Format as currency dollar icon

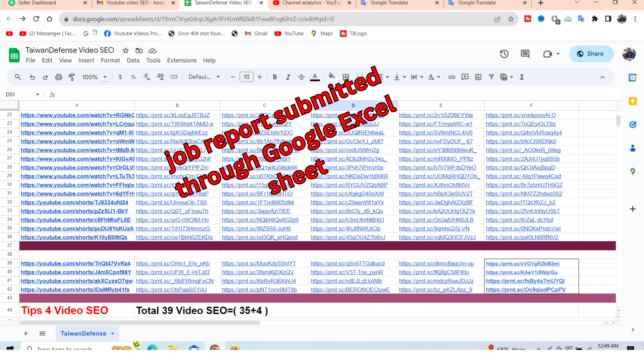120,77
